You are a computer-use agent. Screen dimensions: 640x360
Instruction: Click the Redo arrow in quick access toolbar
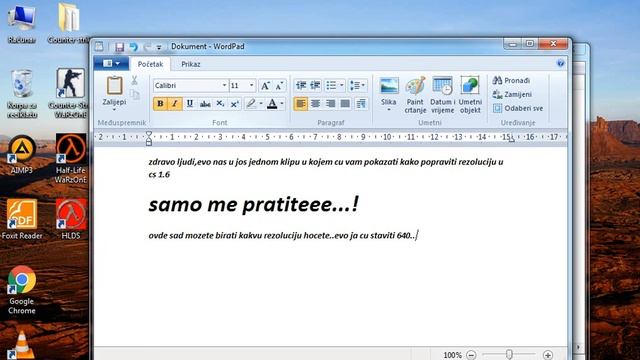click(x=147, y=47)
